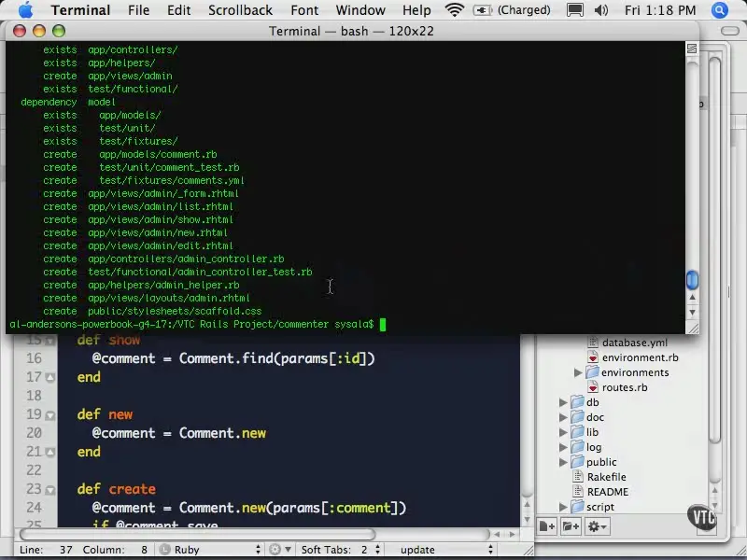The width and height of the screenshot is (747, 560).
Task: Expand the lib folder
Action: [563, 432]
